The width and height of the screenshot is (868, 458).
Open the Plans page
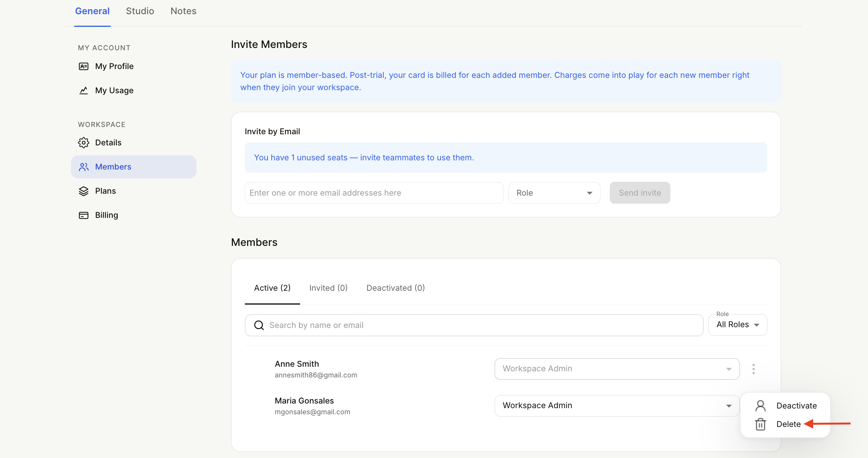point(106,191)
